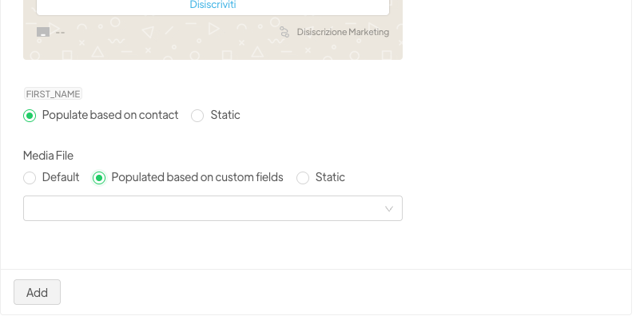
Task: Click the Static label text under Media File
Action: [x=330, y=177]
